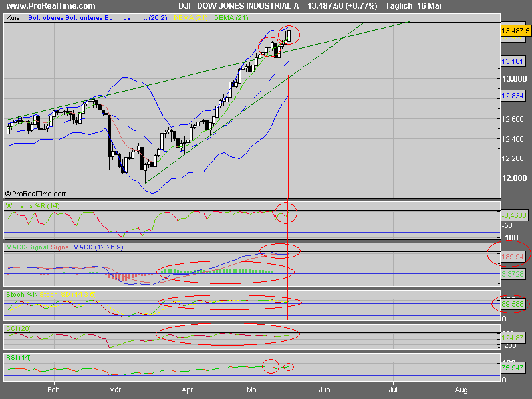Select the Jul label on time axis
The height and width of the screenshot is (399, 532).
[393, 390]
